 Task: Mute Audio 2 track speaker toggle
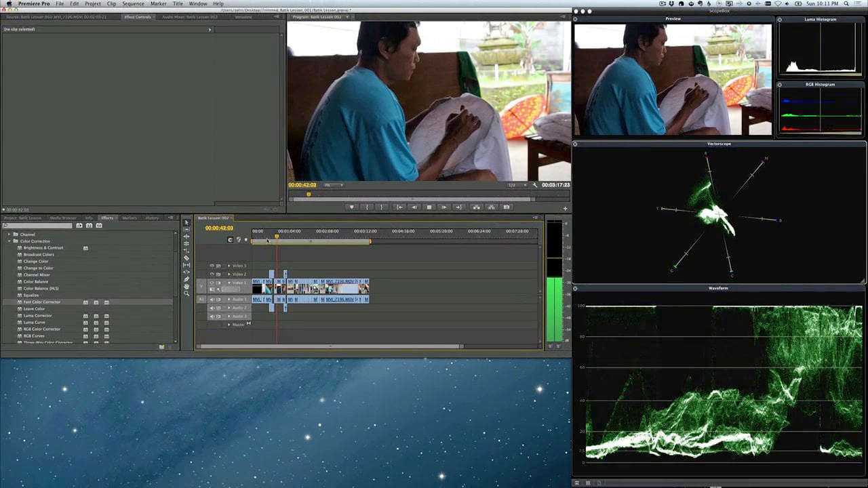212,308
